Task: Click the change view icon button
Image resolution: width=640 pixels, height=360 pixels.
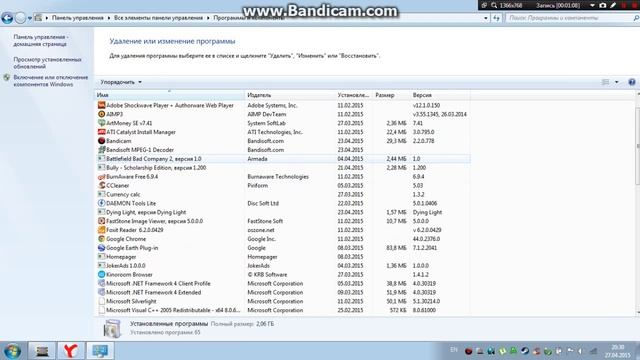Action: click(605, 82)
